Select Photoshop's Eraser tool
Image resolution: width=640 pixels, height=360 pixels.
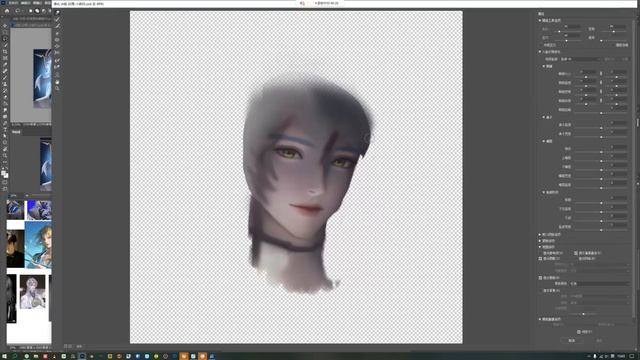tap(5, 97)
